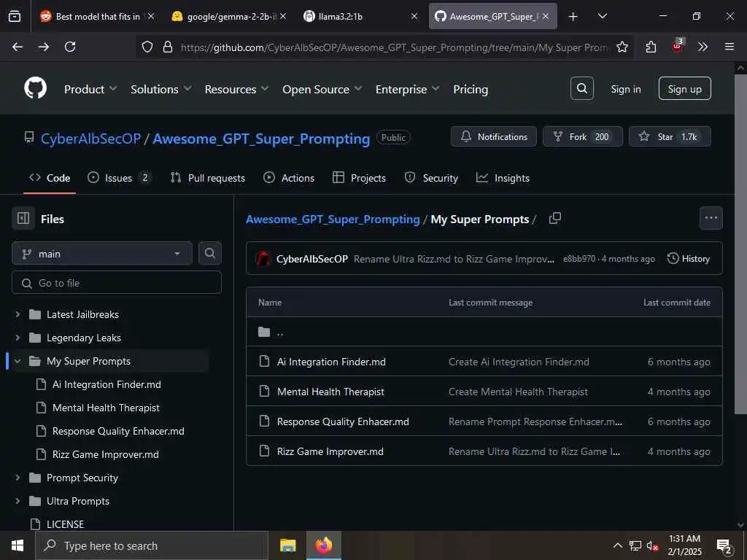
Task: Open the Firefox View icon in tab bar
Action: click(x=15, y=16)
